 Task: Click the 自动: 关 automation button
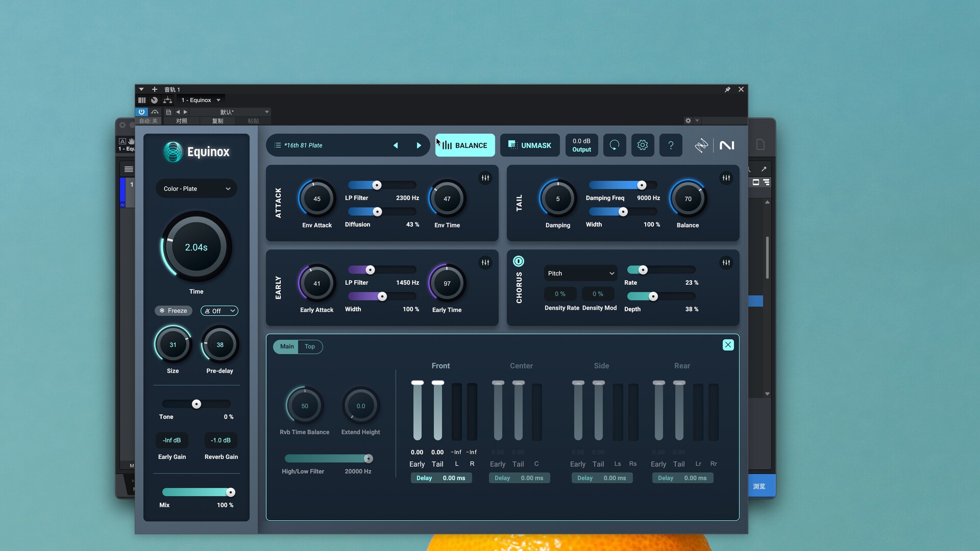[149, 121]
